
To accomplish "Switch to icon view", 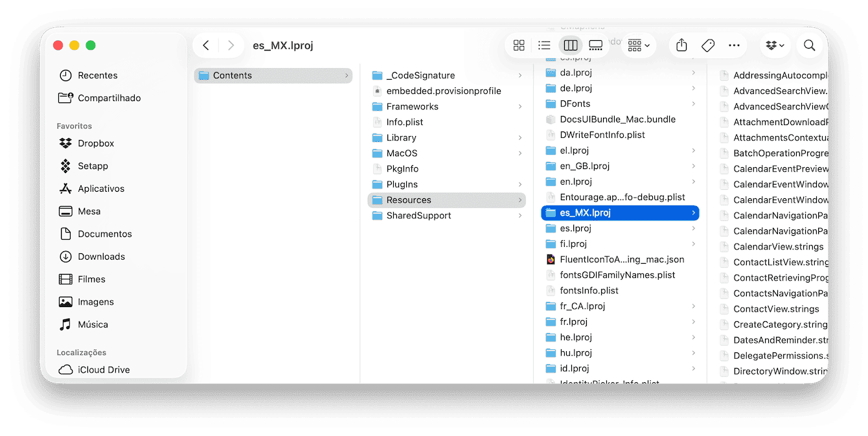I will click(519, 45).
